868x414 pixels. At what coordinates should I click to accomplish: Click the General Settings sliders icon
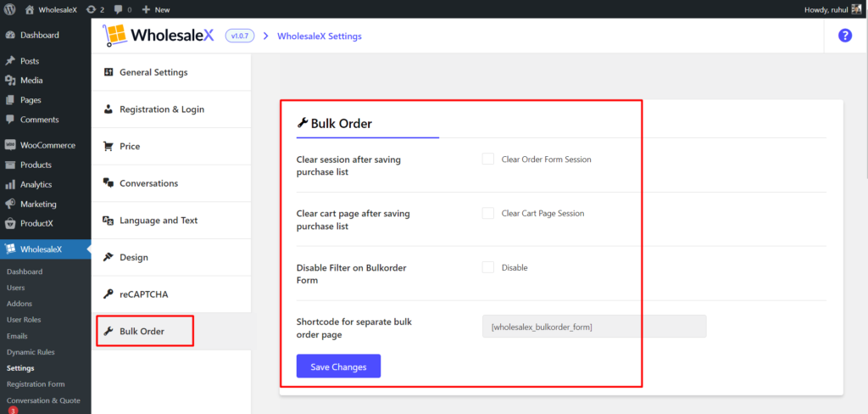(x=108, y=72)
